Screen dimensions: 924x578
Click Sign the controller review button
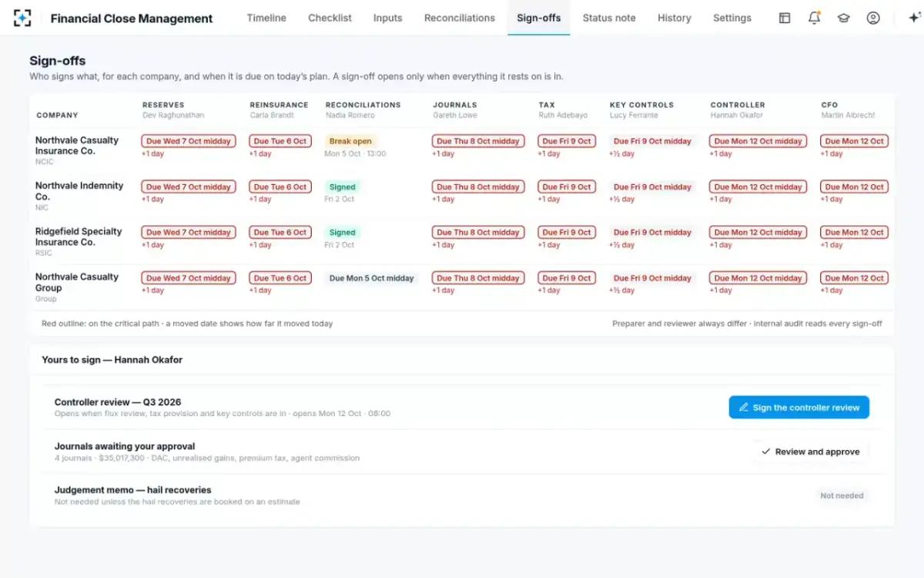point(798,408)
